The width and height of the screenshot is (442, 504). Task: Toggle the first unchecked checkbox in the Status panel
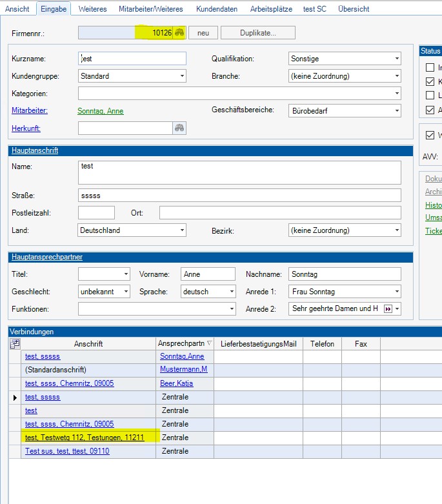(430, 68)
